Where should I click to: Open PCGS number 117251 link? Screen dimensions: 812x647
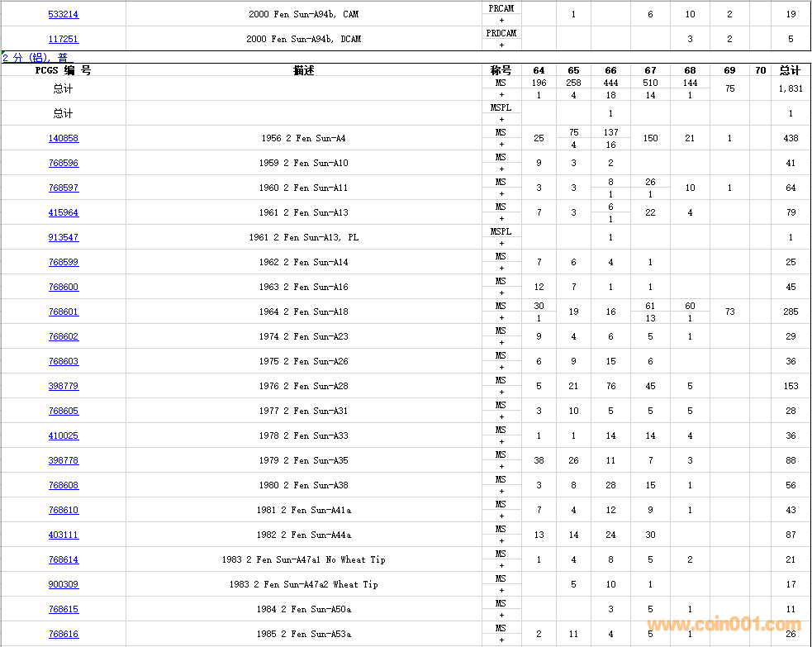coord(64,39)
